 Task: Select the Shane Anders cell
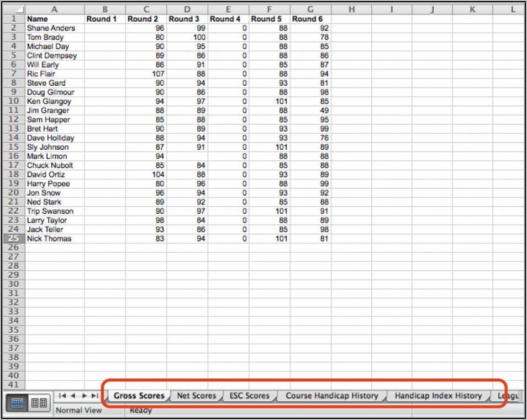[x=55, y=28]
